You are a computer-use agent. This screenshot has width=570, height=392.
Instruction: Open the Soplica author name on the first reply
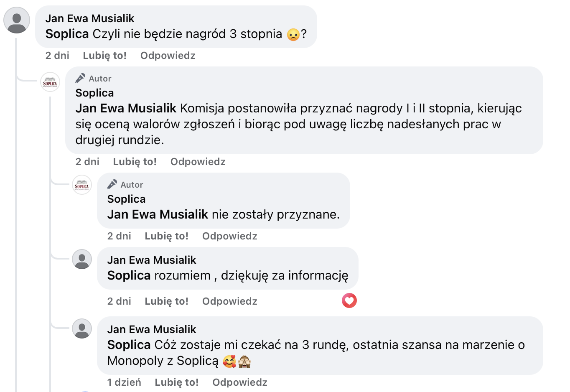point(94,93)
